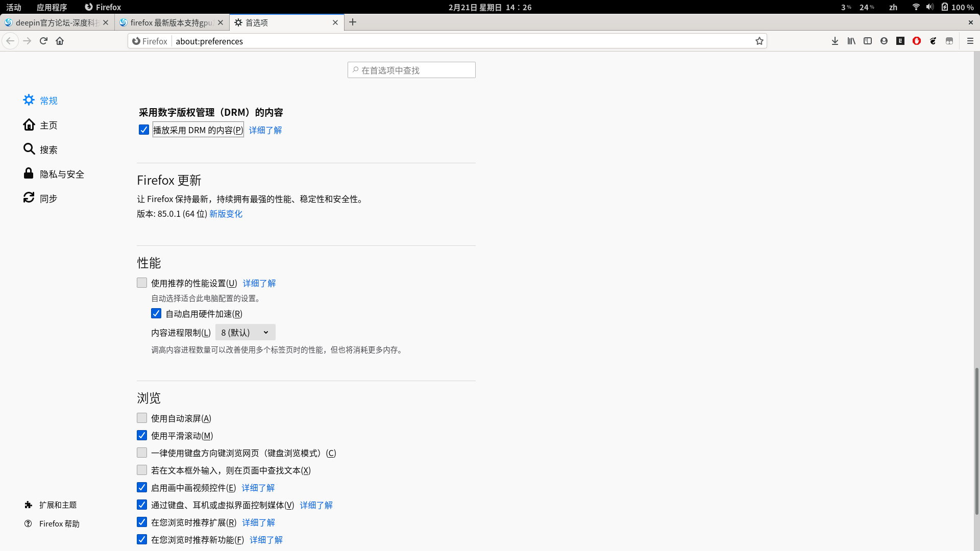Click the 在首选项中查找 search field

coord(411,70)
